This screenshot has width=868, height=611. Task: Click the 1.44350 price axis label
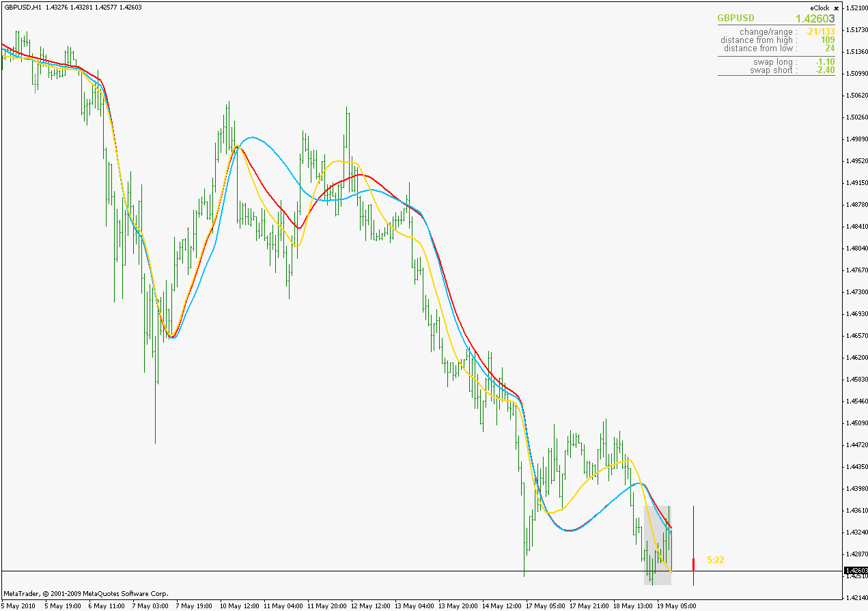[x=856, y=467]
